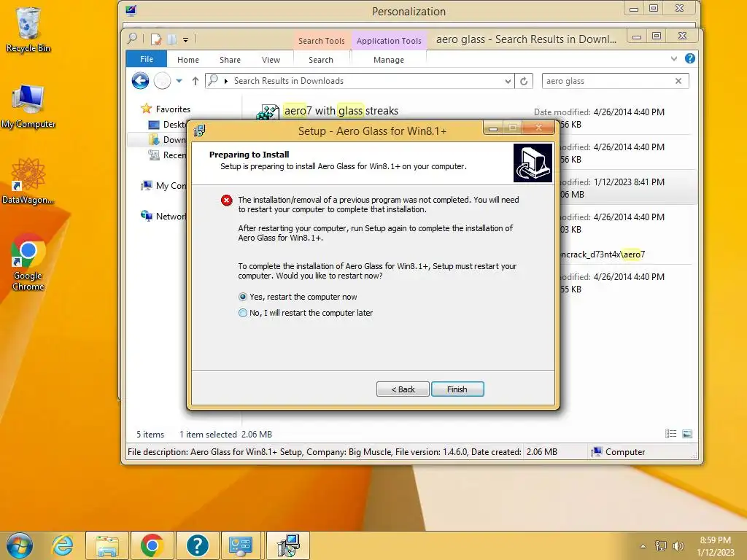Open the Control Panel taskbar button

(x=241, y=545)
